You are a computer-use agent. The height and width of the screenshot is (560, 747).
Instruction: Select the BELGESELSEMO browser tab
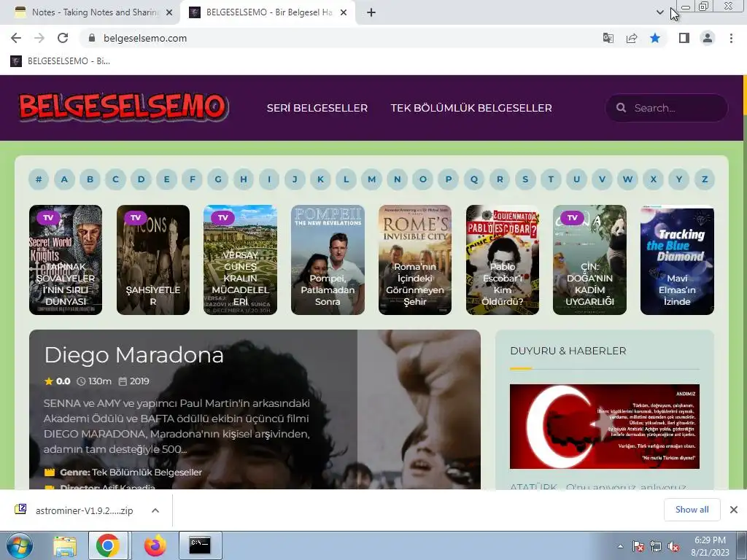point(268,12)
